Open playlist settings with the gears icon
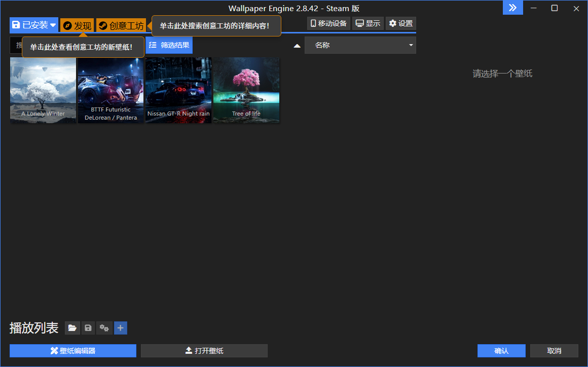The image size is (588, 367). point(104,328)
